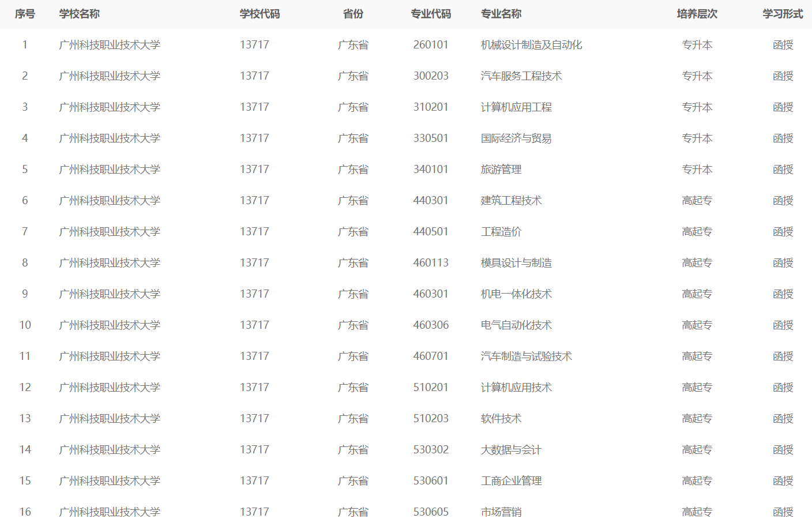
Task: Click major code 510203
Action: click(x=431, y=419)
